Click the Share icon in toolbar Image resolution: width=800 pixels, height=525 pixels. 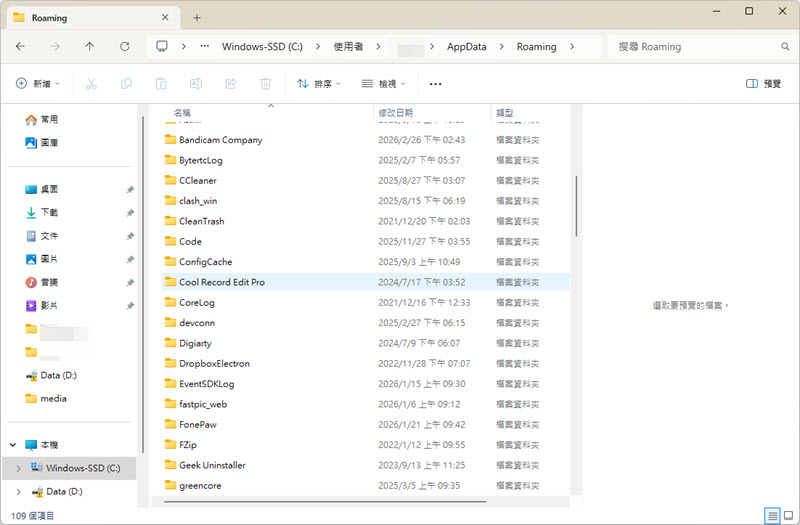click(231, 84)
